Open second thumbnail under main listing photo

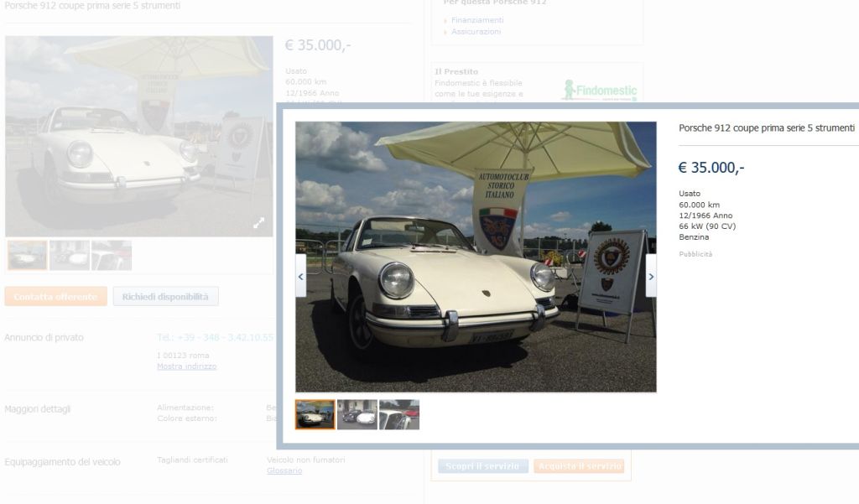[x=70, y=255]
